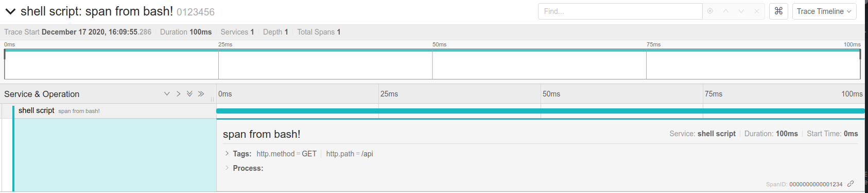The width and height of the screenshot is (868, 193).
Task: Expand all spans with double down chevron
Action: coord(189,94)
